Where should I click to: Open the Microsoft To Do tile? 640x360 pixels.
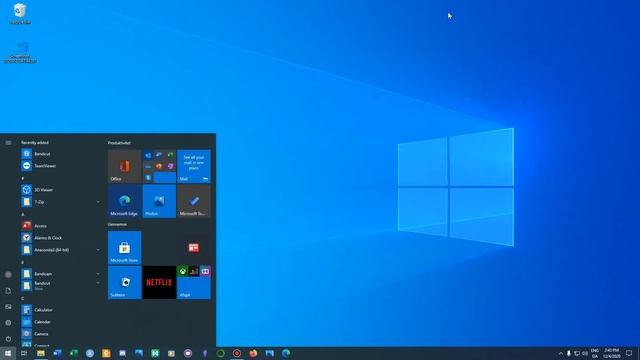pos(194,201)
